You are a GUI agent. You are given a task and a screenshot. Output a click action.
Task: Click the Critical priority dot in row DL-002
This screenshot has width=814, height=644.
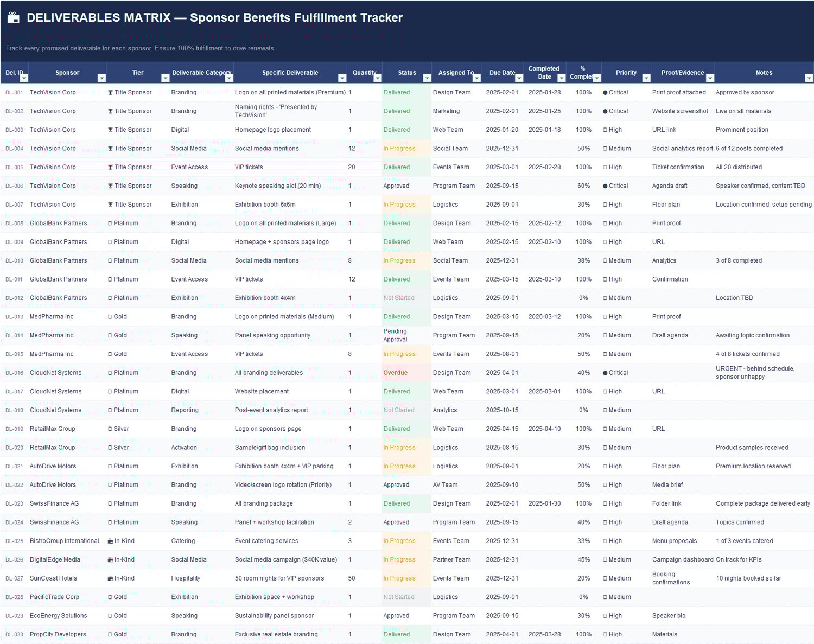pos(605,111)
